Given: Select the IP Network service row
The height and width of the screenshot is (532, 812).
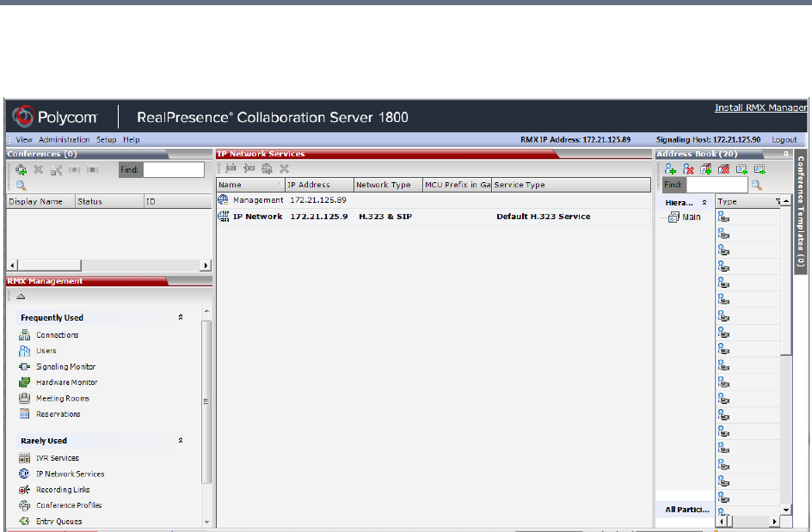Looking at the screenshot, I should click(434, 217).
